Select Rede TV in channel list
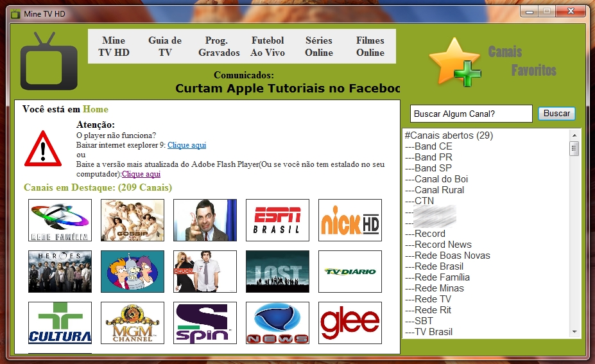The height and width of the screenshot is (364, 595). coord(428,299)
